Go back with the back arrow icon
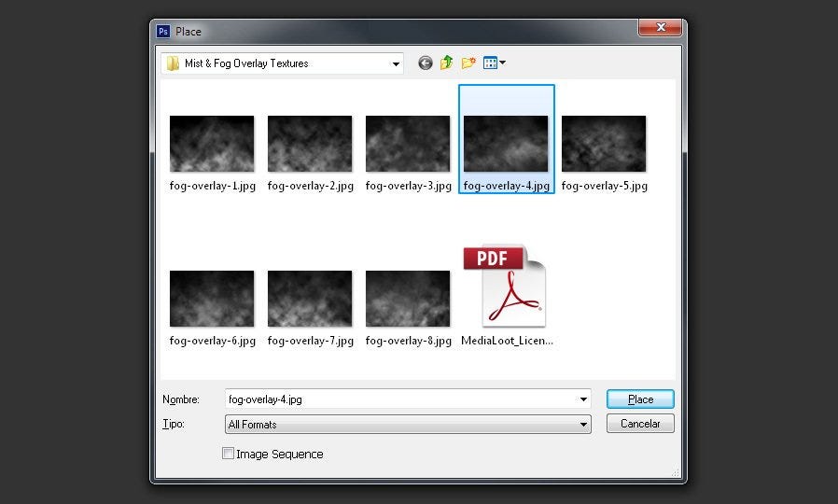Screen dimensions: 838x504 pos(425,63)
